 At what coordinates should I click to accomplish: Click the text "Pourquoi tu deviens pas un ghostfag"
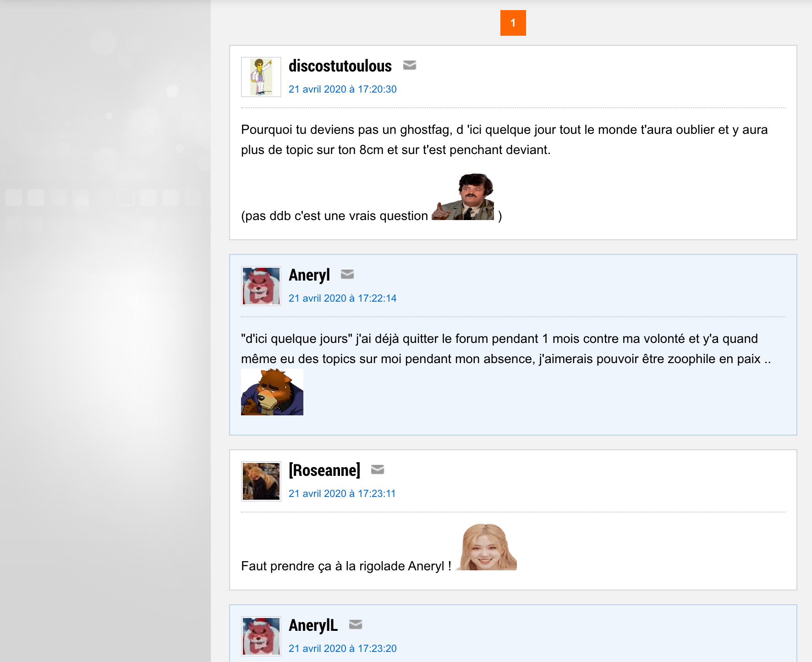[x=345, y=130]
